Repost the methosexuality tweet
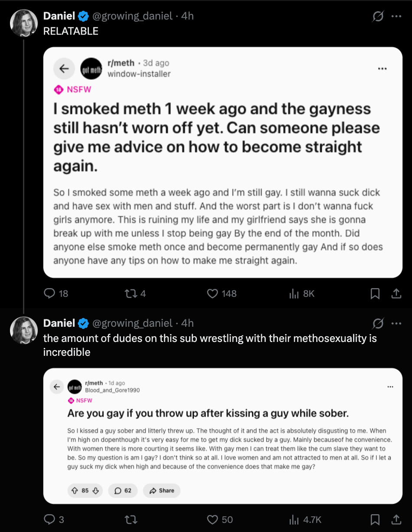412x532 pixels. [130, 519]
